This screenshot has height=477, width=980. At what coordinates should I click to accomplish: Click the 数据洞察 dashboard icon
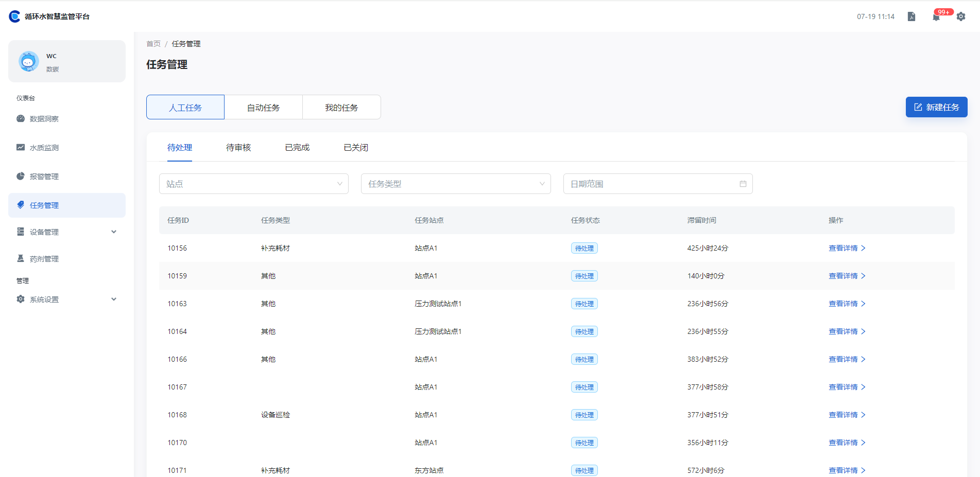point(21,118)
